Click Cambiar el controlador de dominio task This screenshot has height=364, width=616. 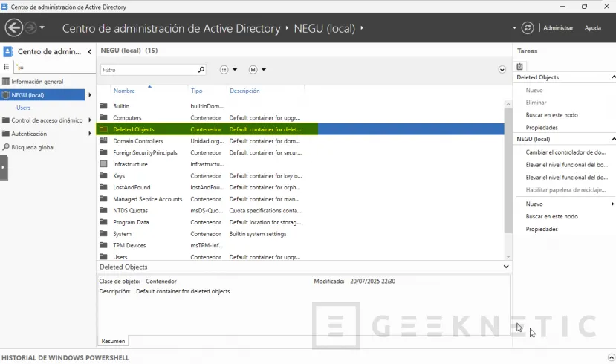565,152
